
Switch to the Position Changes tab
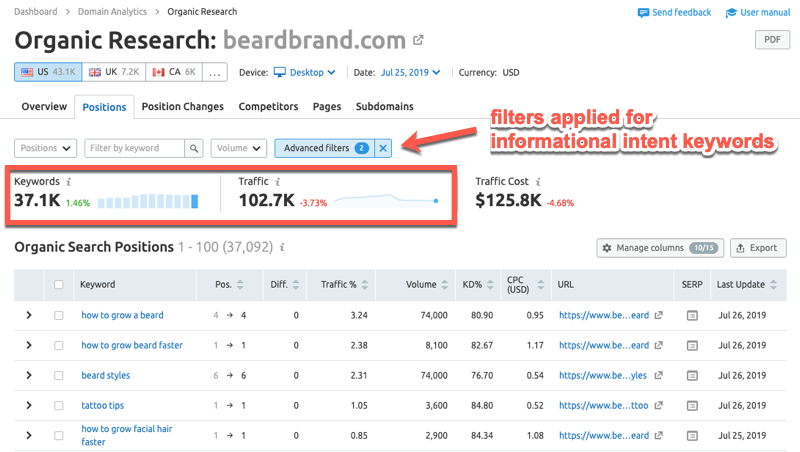pyautogui.click(x=183, y=107)
